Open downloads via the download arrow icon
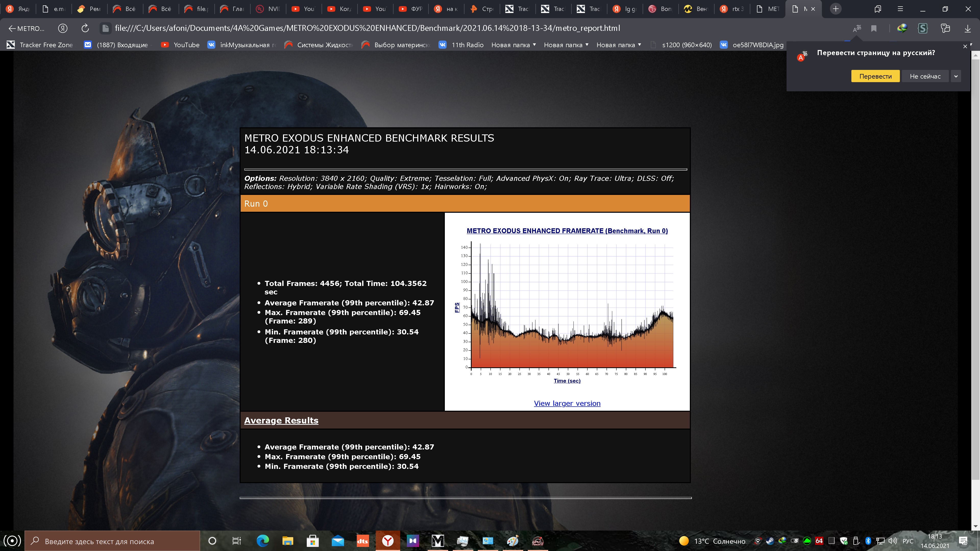The image size is (980, 551). tap(967, 29)
